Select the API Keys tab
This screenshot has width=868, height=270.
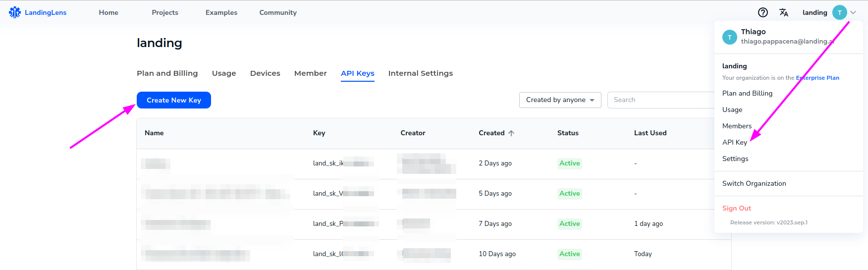[x=358, y=73]
